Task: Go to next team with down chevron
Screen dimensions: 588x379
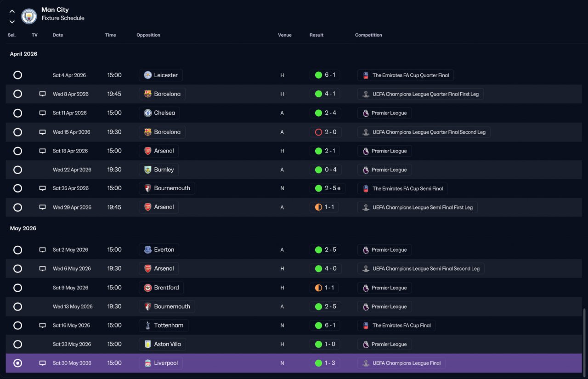Action: pyautogui.click(x=12, y=22)
